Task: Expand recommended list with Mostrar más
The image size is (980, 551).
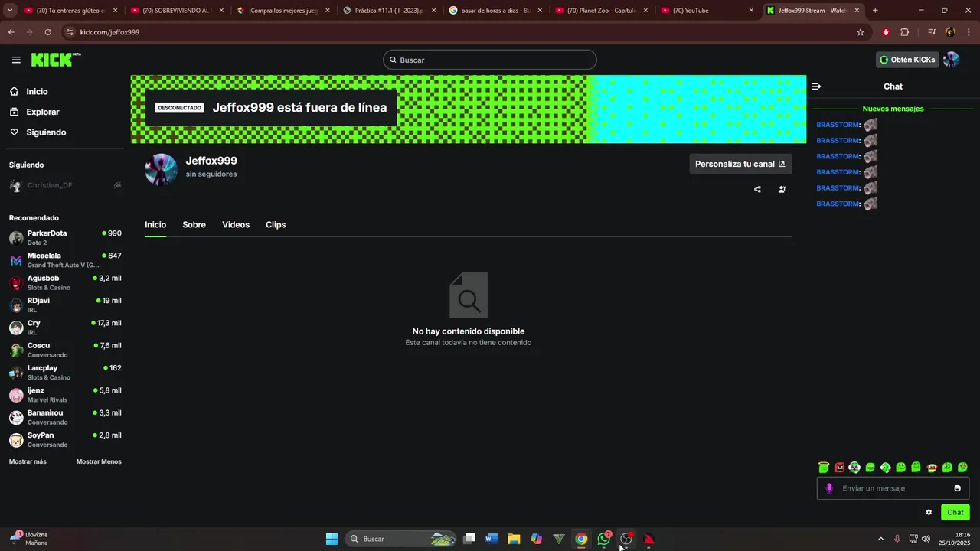Action: (28, 461)
